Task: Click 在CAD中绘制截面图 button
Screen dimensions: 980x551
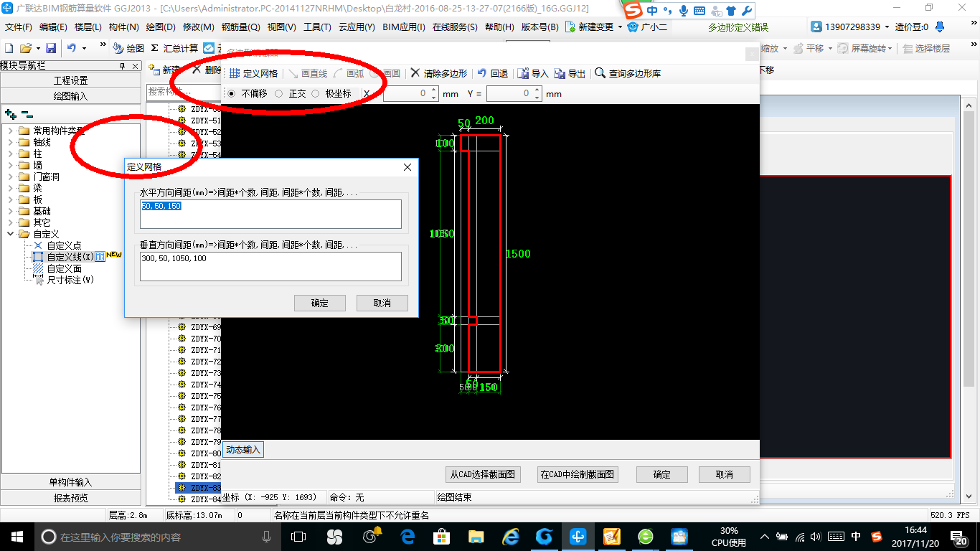Action: coord(578,474)
